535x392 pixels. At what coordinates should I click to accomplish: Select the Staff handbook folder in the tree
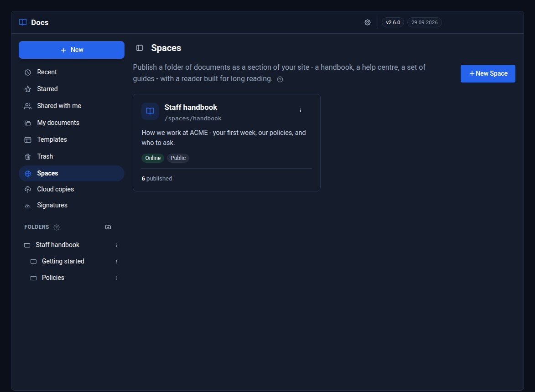coord(57,245)
